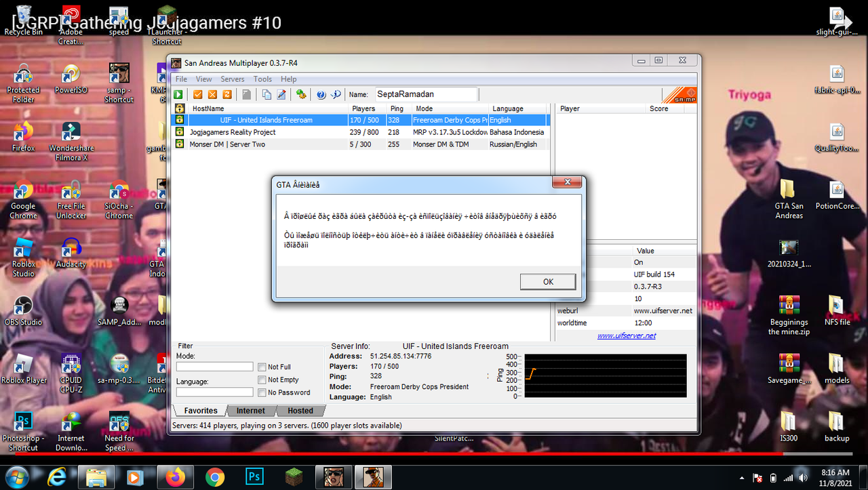
Task: Open the Recycle Bin desktop icon
Action: point(24,20)
